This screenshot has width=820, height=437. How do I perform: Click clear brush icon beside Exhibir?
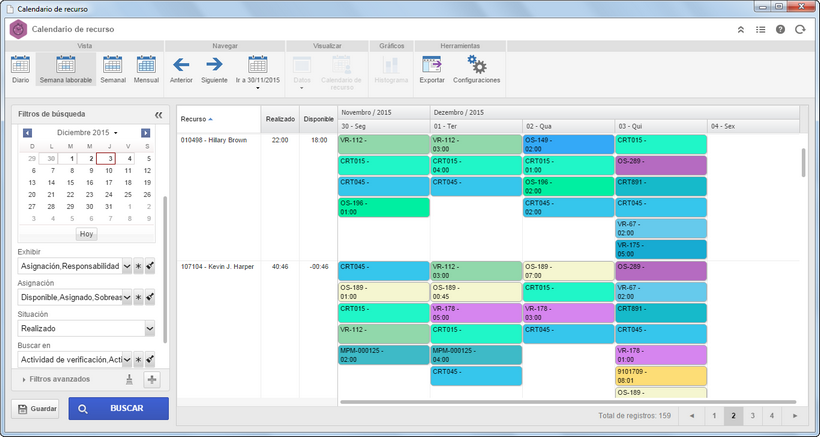pyautogui.click(x=150, y=266)
